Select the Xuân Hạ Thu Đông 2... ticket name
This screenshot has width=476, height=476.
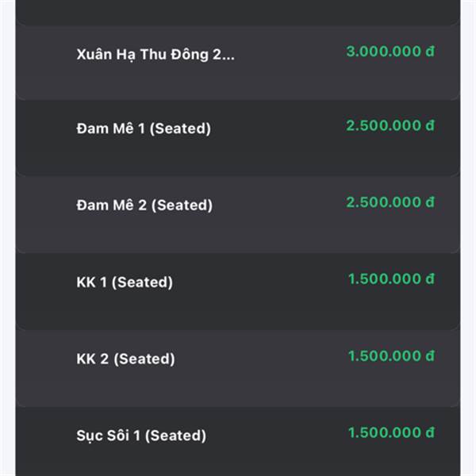click(x=155, y=55)
